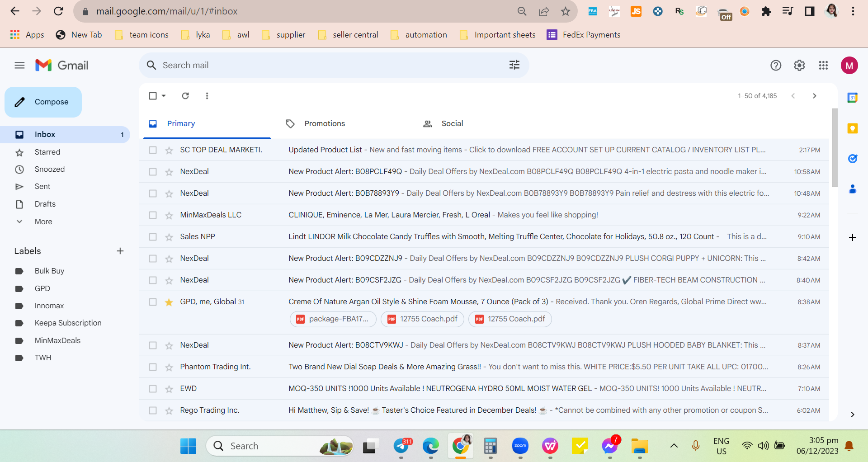Open the Google apps grid icon
The image size is (868, 462).
coord(823,66)
